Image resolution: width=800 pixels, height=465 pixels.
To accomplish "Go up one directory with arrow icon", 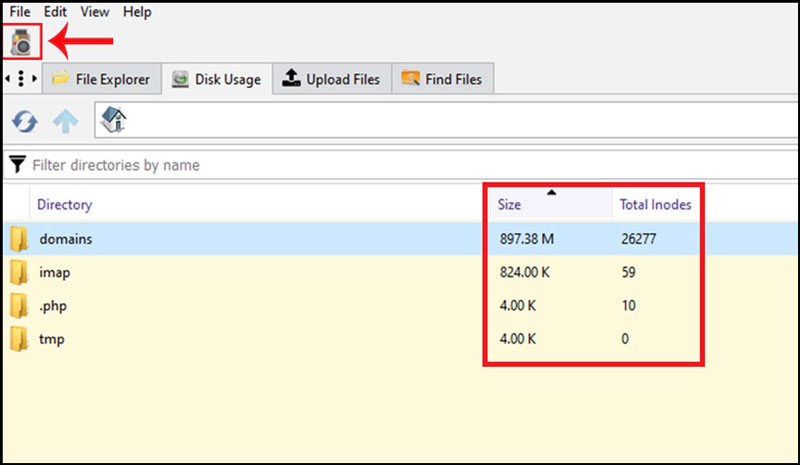I will click(65, 122).
